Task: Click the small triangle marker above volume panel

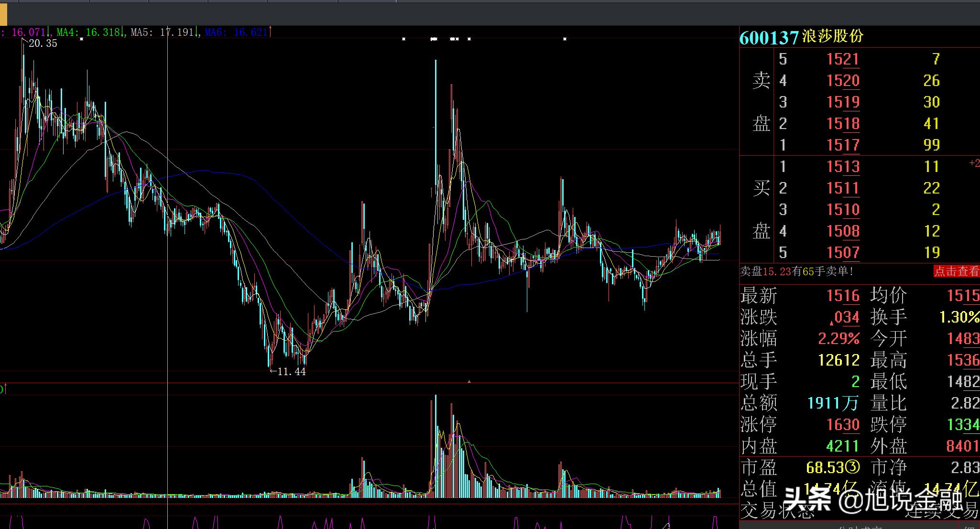Action: (x=469, y=381)
